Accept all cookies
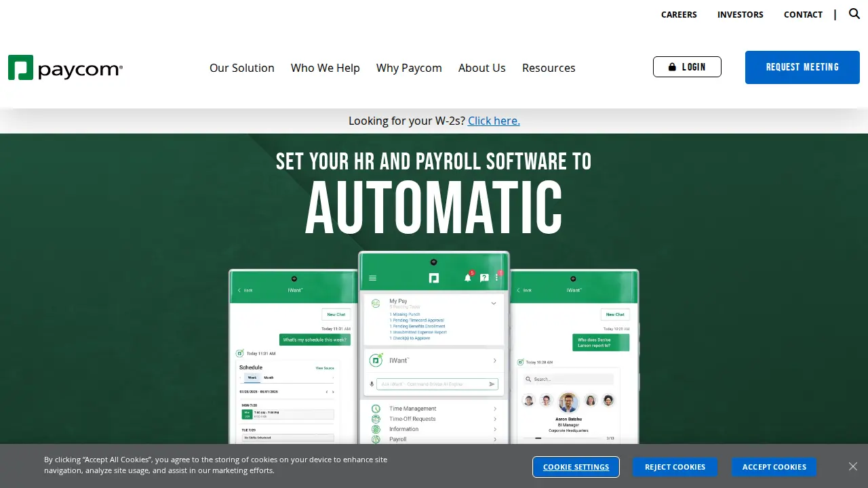The width and height of the screenshot is (868, 488). [774, 467]
